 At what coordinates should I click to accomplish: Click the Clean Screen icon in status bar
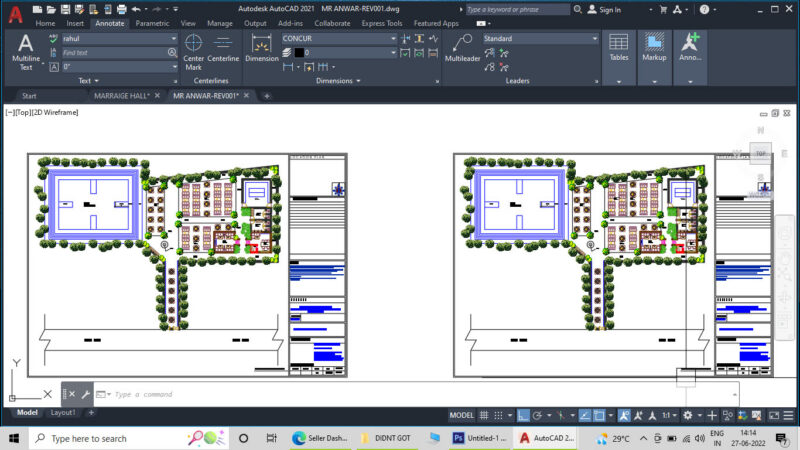[x=774, y=415]
